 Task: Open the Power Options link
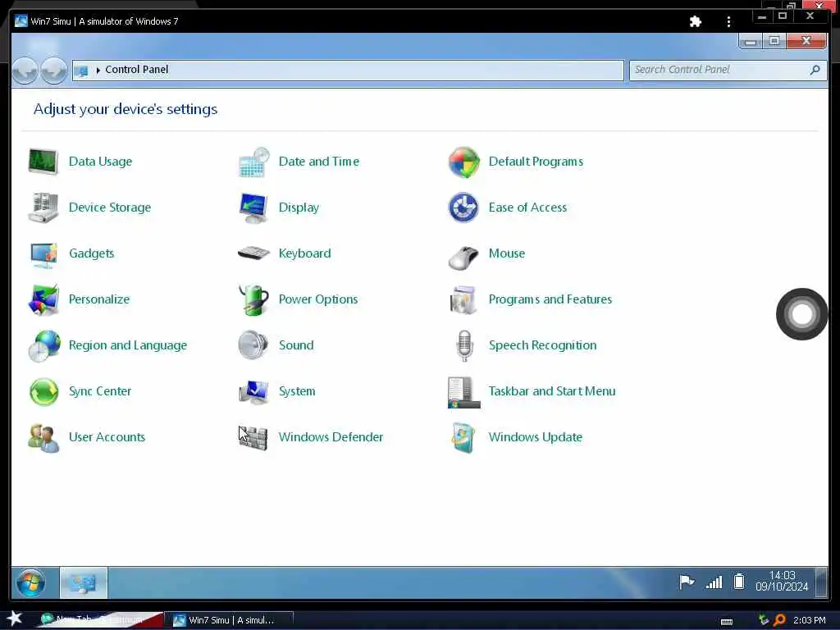[x=318, y=299]
